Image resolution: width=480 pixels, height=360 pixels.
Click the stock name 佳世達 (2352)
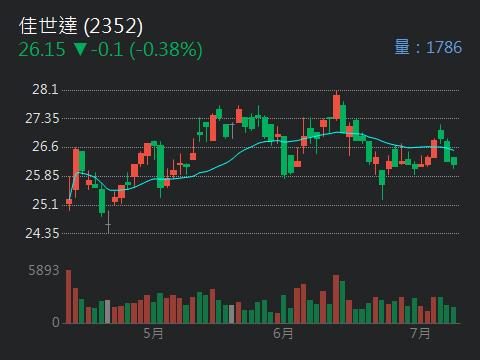[81, 26]
